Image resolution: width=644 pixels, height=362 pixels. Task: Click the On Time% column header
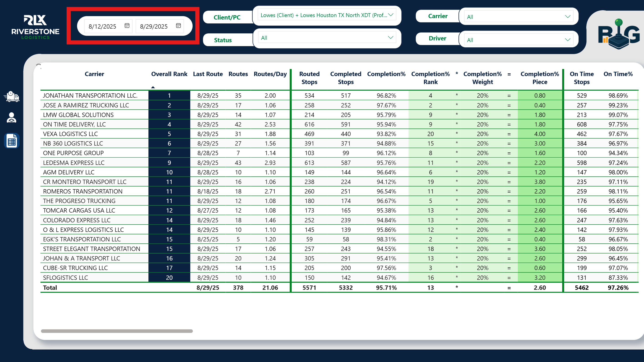pyautogui.click(x=618, y=74)
